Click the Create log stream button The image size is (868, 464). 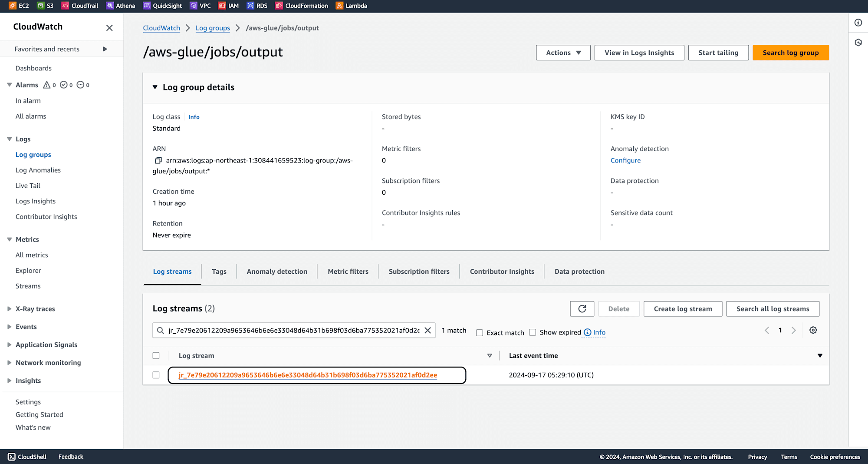(x=683, y=309)
